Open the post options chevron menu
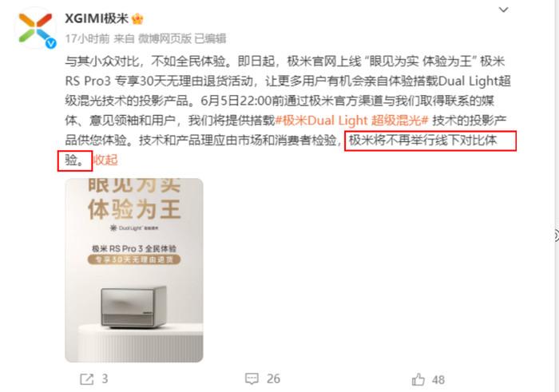The height and width of the screenshot is (392, 559). pyautogui.click(x=503, y=10)
